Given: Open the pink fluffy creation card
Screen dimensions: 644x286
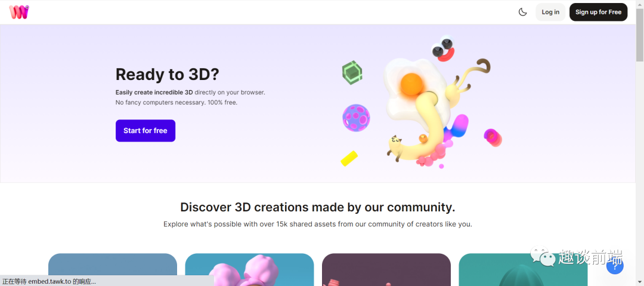Looking at the screenshot, I should [249, 269].
